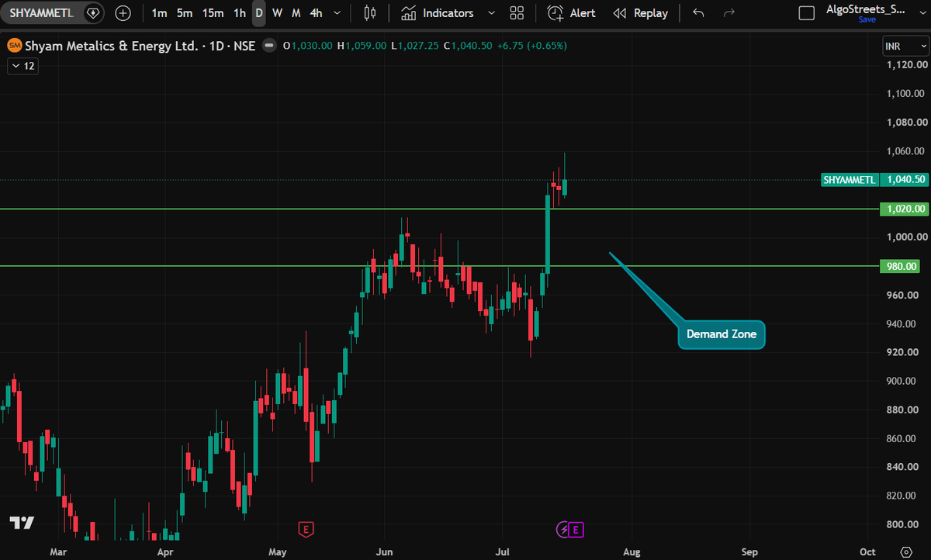Image resolution: width=931 pixels, height=560 pixels.
Task: Add a compare symbol with the plus icon
Action: click(x=123, y=13)
